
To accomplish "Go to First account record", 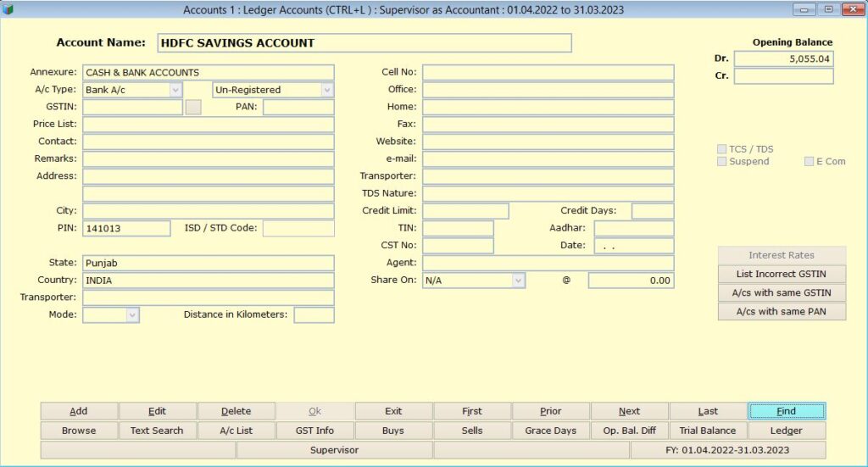I will 472,411.
